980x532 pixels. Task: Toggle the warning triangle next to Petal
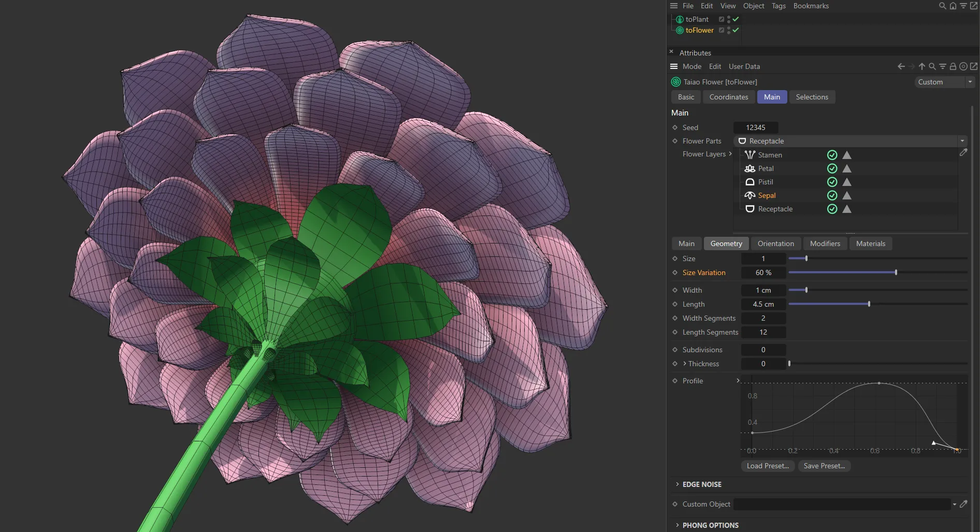tap(846, 168)
